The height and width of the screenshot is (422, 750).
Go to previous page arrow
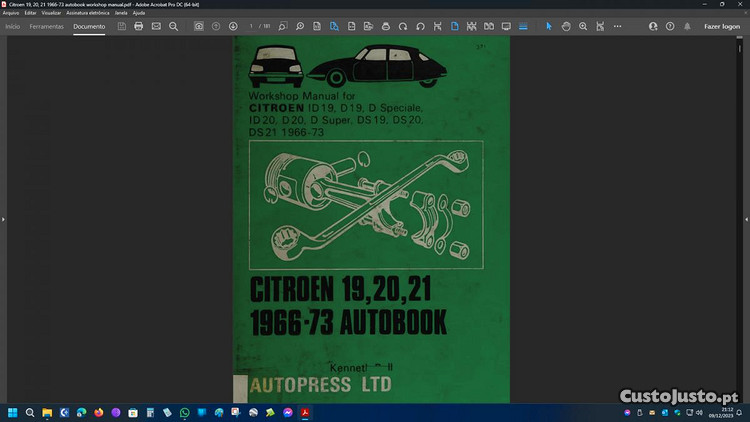pyautogui.click(x=216, y=26)
